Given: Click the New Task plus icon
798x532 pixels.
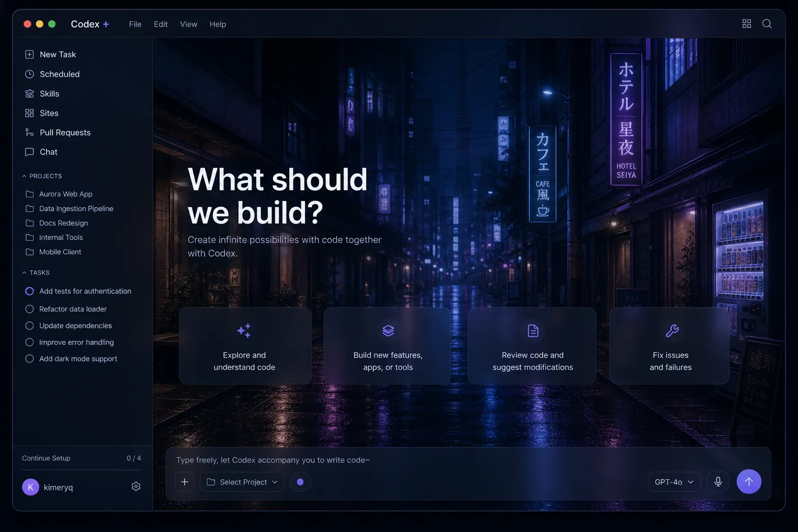Looking at the screenshot, I should tap(30, 55).
